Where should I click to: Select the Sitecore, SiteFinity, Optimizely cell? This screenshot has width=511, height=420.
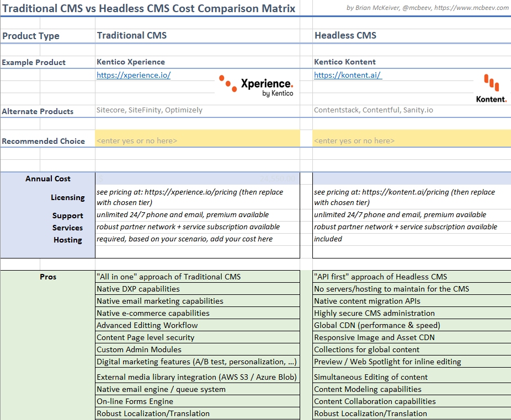198,111
